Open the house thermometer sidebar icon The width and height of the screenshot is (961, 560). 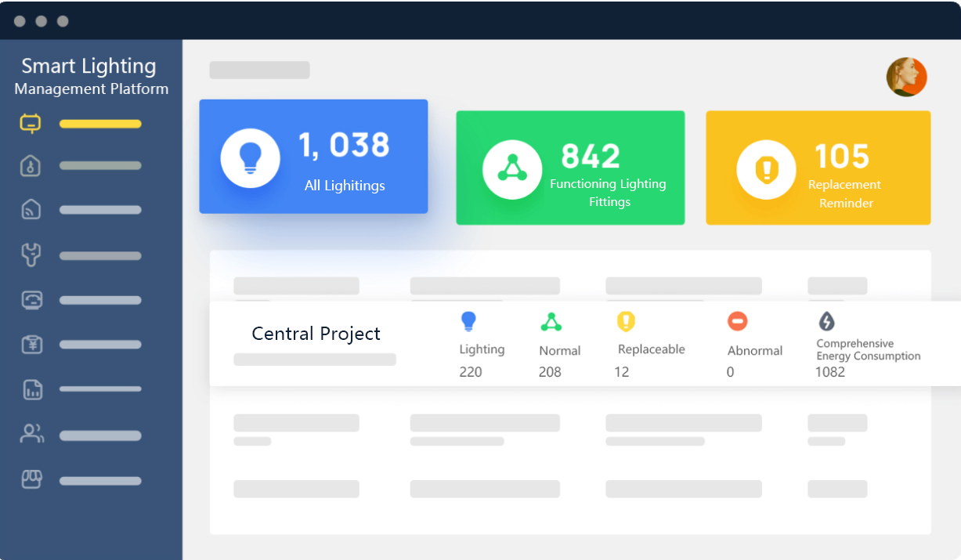pos(31,165)
